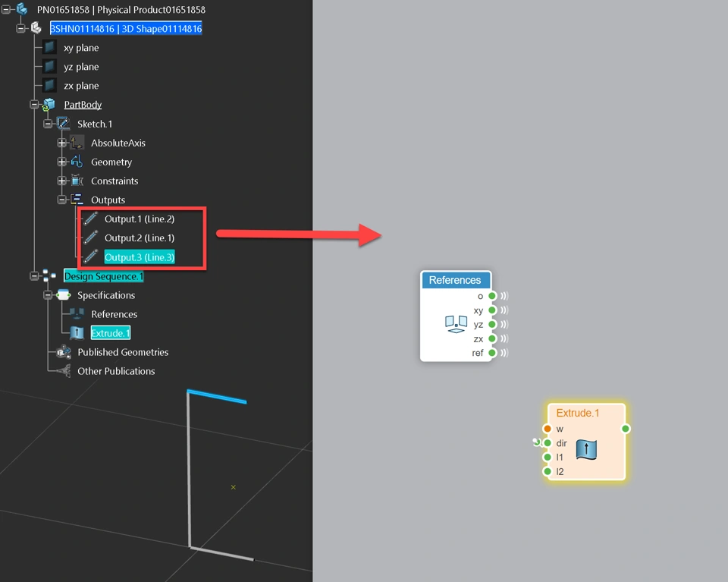Collapse the Outputs node
This screenshot has width=728, height=582.
point(61,200)
